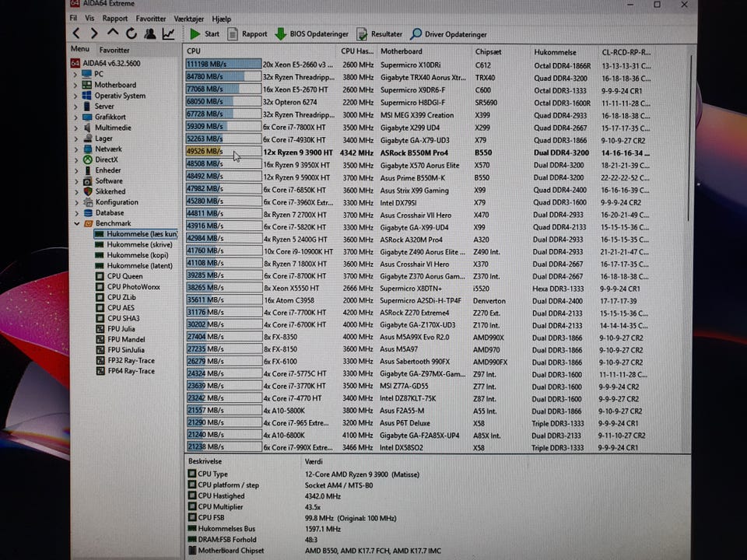Select the Motherboard Chipset detail row
The height and width of the screenshot is (560, 747).
tap(314, 551)
